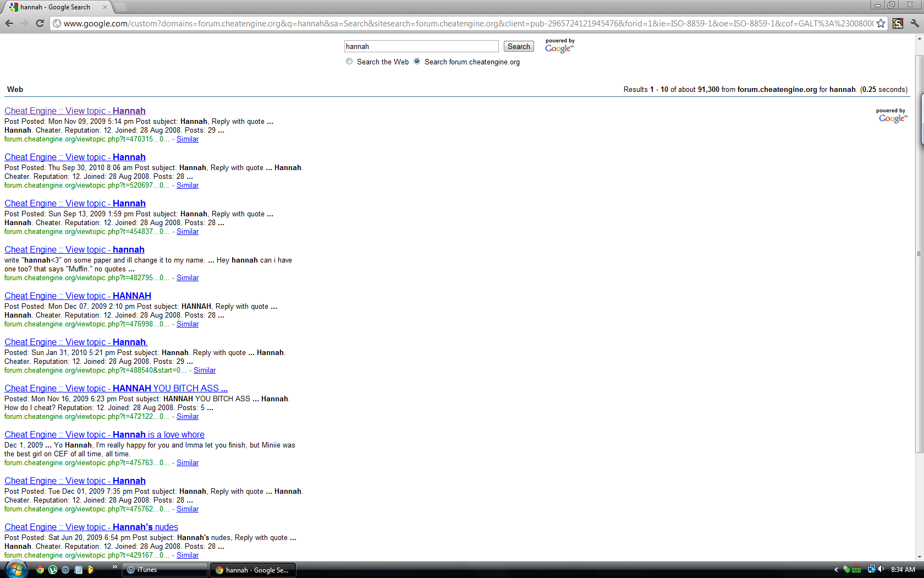Open the volume speaker tray icon

click(881, 569)
